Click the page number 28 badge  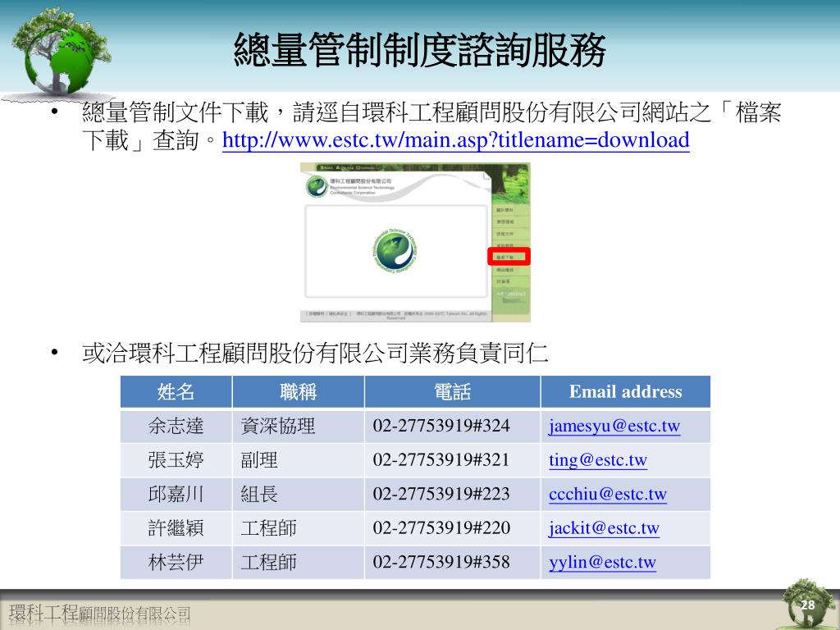point(807,605)
